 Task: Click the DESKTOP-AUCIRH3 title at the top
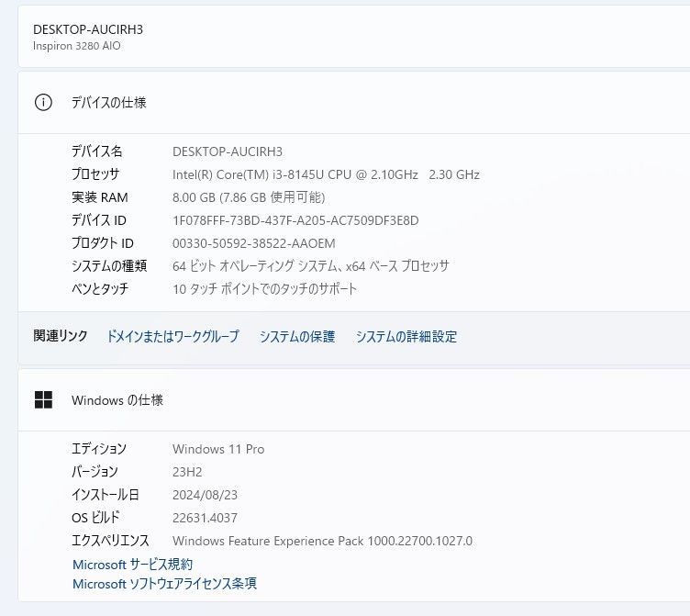click(x=88, y=29)
